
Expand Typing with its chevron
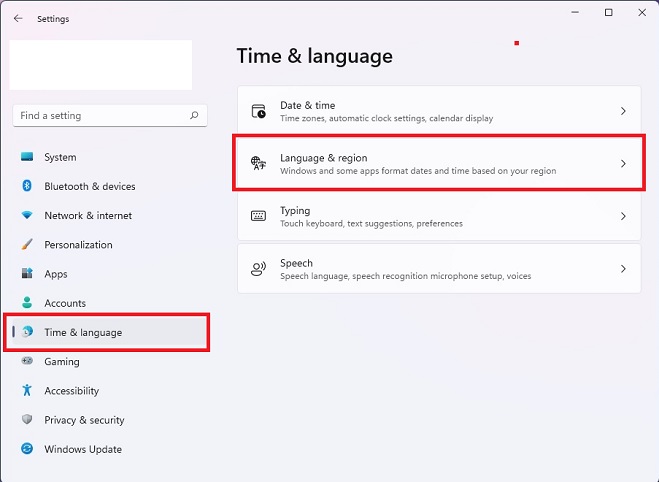coord(623,216)
